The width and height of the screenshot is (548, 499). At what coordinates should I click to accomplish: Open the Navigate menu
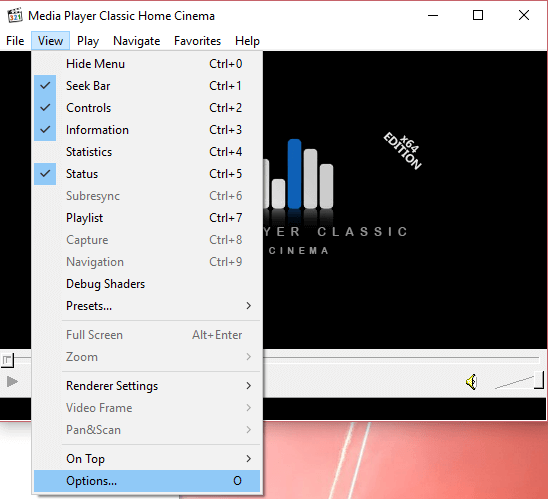pyautogui.click(x=137, y=41)
